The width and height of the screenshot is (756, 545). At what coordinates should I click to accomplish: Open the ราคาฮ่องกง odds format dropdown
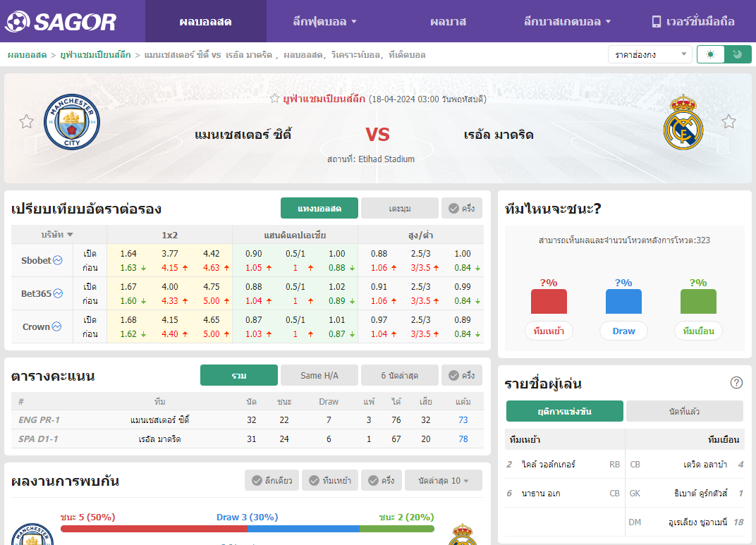(x=650, y=54)
